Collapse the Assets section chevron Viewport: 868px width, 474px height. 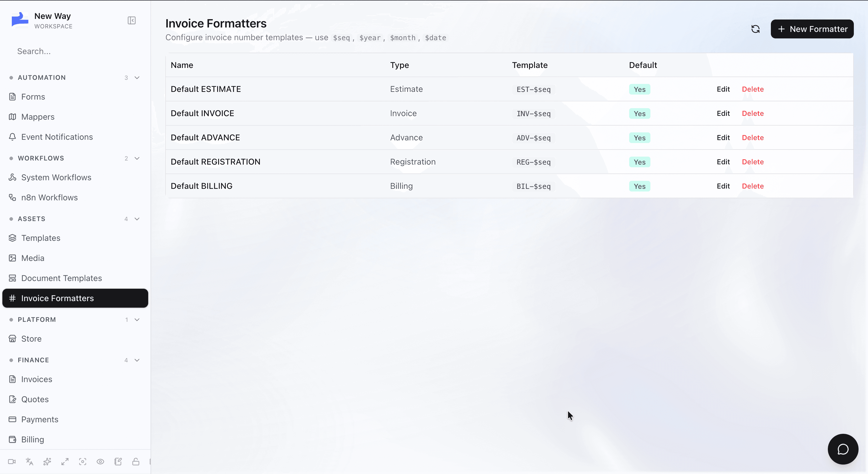coord(137,219)
